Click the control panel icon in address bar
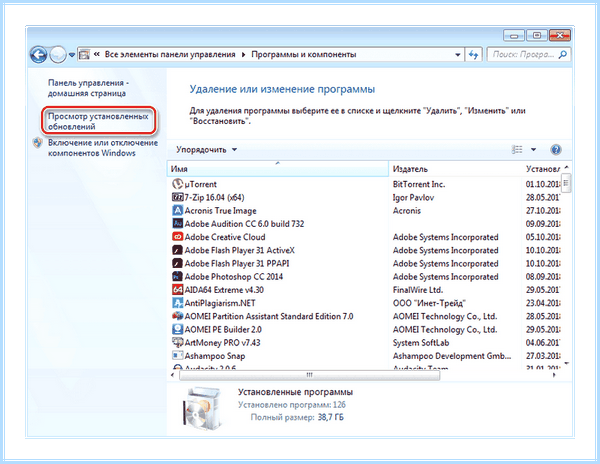The image size is (600, 464). pos(84,55)
